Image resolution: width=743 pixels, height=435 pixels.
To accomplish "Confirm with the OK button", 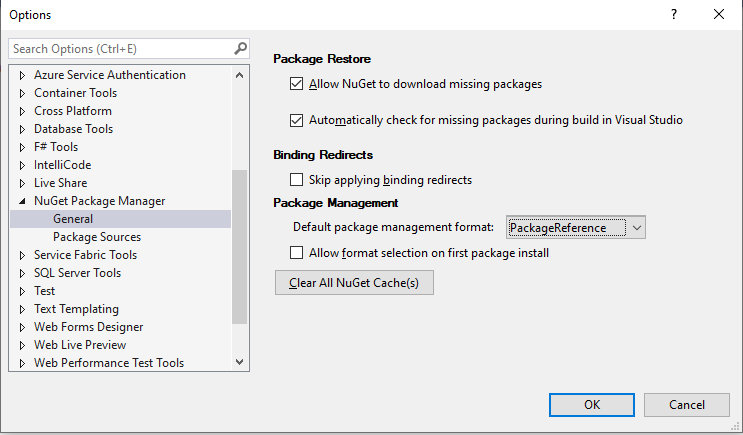I will tap(591, 405).
